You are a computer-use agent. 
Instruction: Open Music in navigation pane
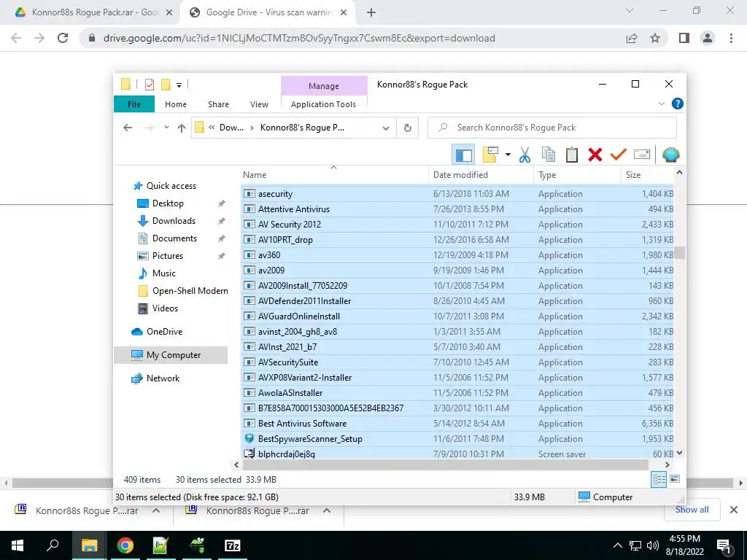(x=164, y=273)
